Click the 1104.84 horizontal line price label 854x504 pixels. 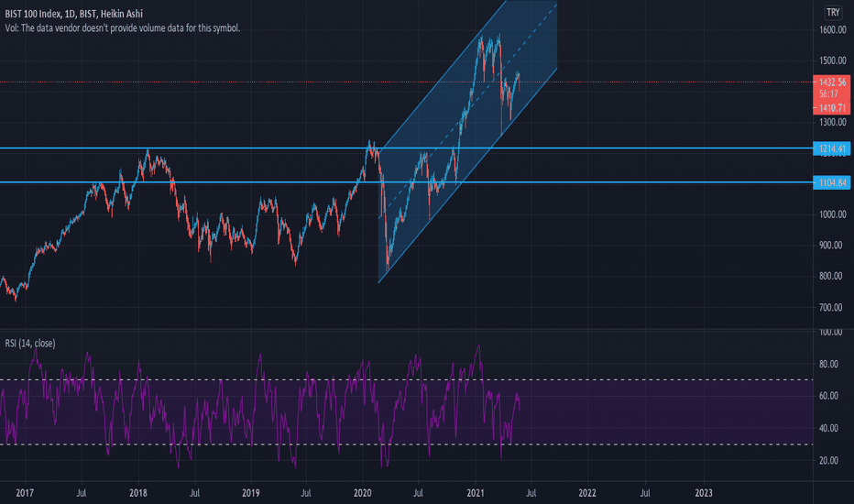(832, 182)
